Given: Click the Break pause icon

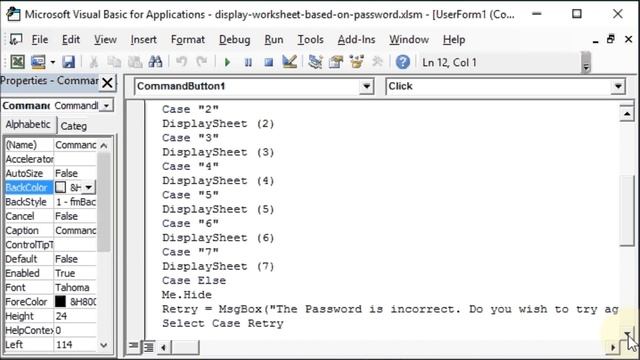Looking at the screenshot, I should tap(248, 62).
